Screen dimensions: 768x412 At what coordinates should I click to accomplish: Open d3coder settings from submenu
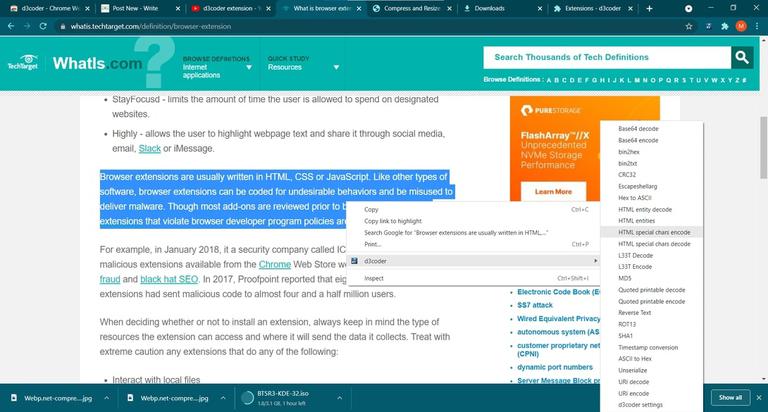click(x=651, y=405)
